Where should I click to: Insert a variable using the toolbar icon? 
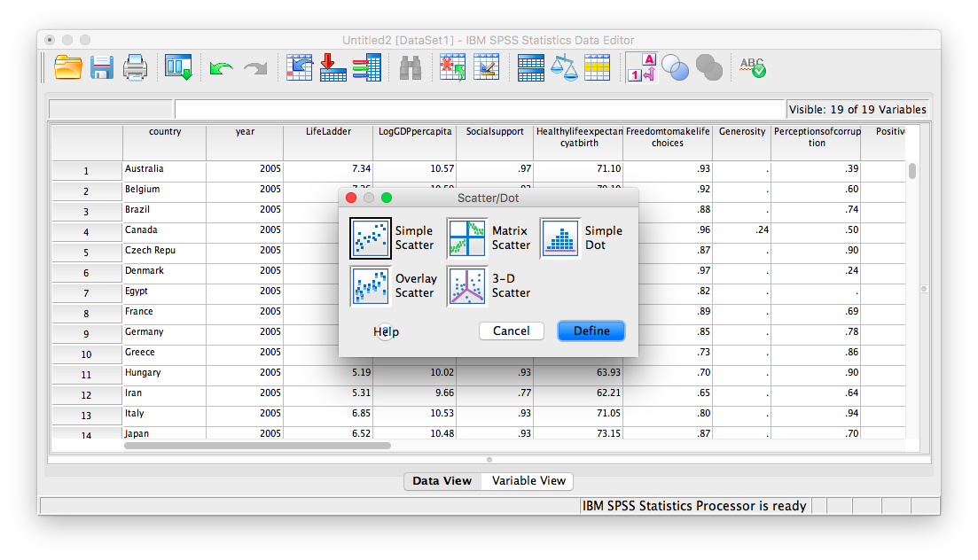pyautogui.click(x=487, y=67)
